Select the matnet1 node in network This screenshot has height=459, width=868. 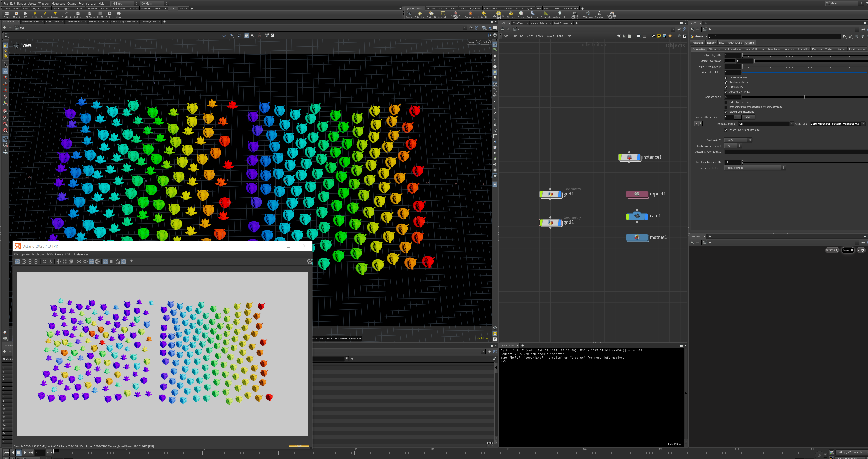click(x=637, y=237)
